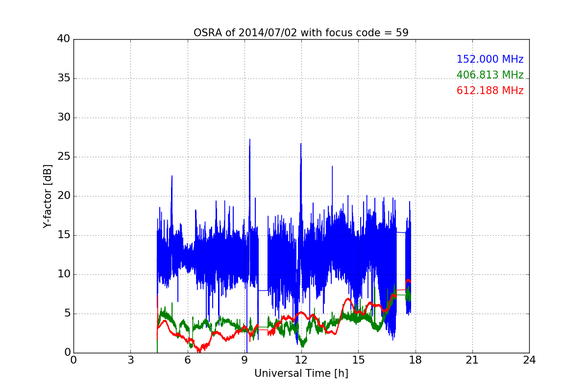The image size is (588, 392).
Task: Click the x-axis tick label 9
Action: coord(245,360)
